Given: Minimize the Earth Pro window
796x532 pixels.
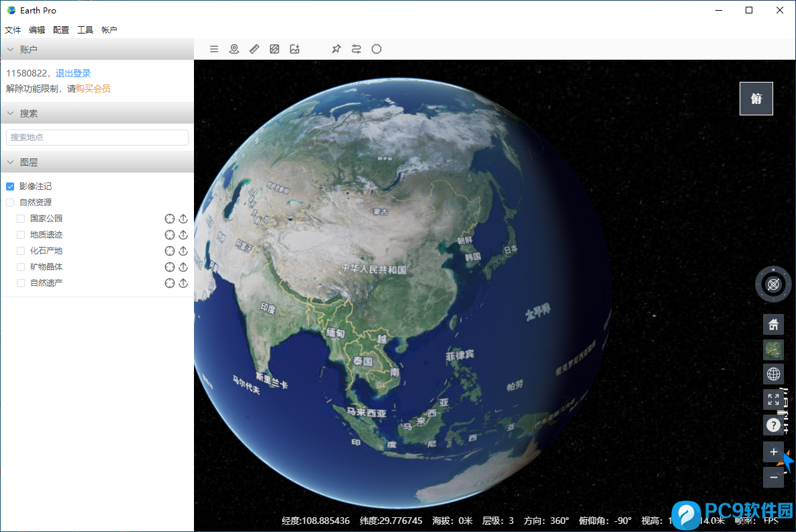Looking at the screenshot, I should 718,10.
